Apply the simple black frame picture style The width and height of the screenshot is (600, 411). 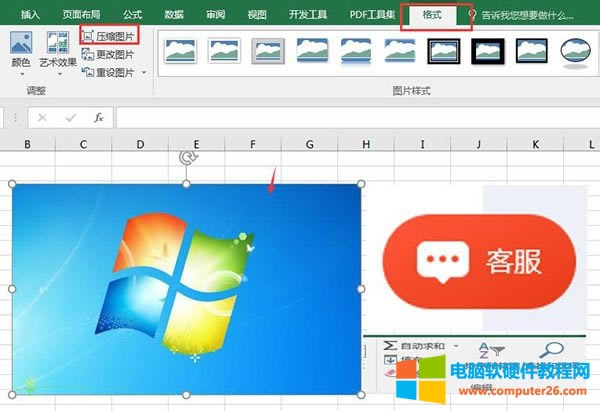pos(532,50)
